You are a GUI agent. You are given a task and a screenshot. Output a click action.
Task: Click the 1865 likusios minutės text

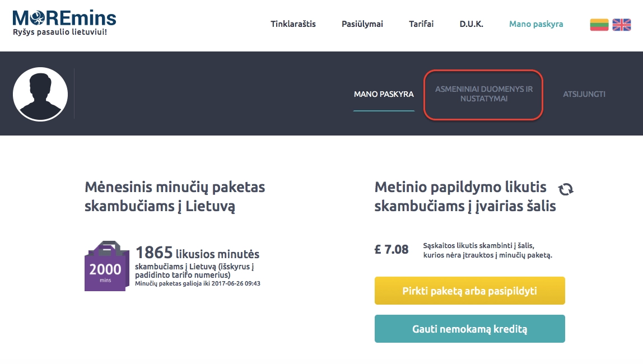[197, 254]
